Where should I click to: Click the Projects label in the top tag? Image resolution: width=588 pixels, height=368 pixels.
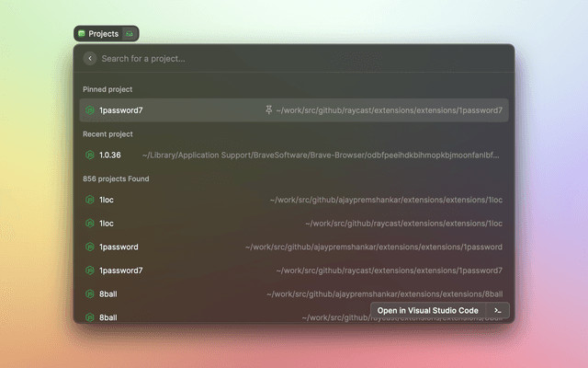(x=103, y=34)
